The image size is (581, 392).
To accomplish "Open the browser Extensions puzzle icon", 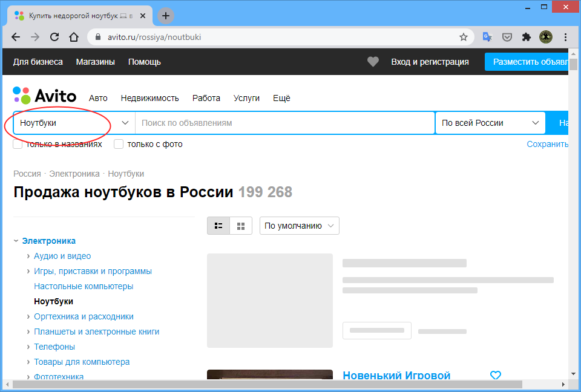I will [x=527, y=37].
